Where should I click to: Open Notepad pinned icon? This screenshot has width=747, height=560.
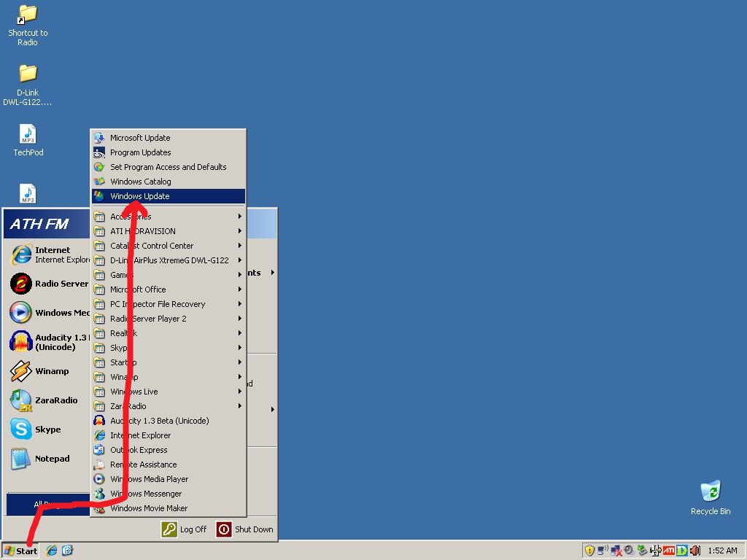[x=21, y=459]
